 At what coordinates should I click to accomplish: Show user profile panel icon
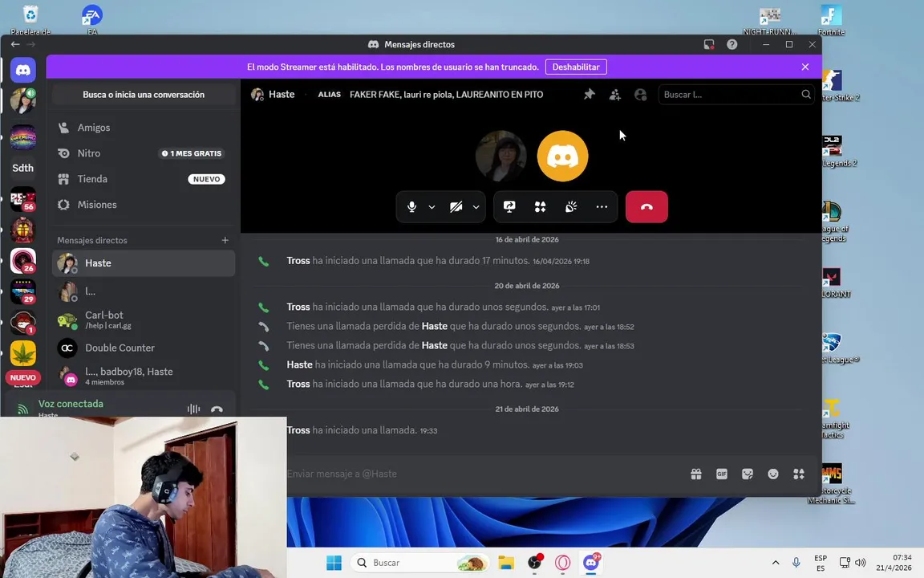[x=641, y=95]
